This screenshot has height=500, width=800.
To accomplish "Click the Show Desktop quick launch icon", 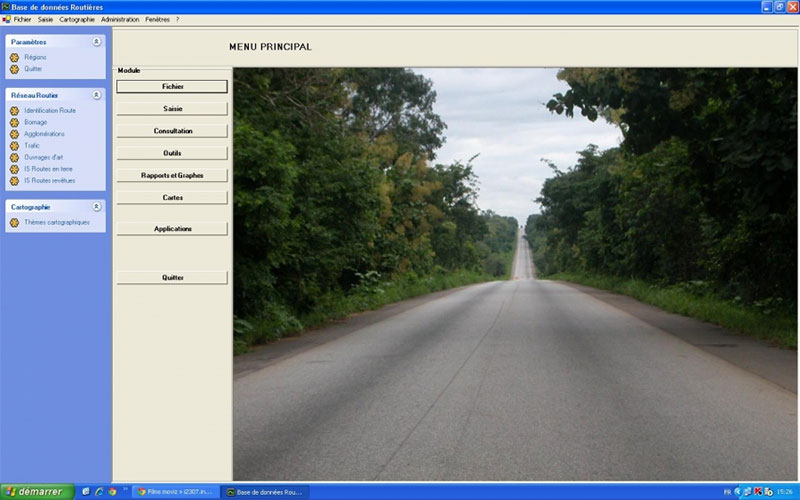I will [x=86, y=492].
